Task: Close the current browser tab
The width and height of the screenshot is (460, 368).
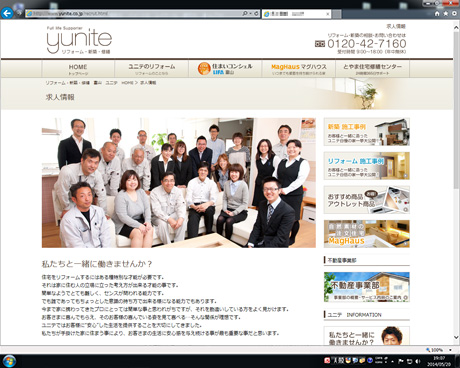Action: 328,14
